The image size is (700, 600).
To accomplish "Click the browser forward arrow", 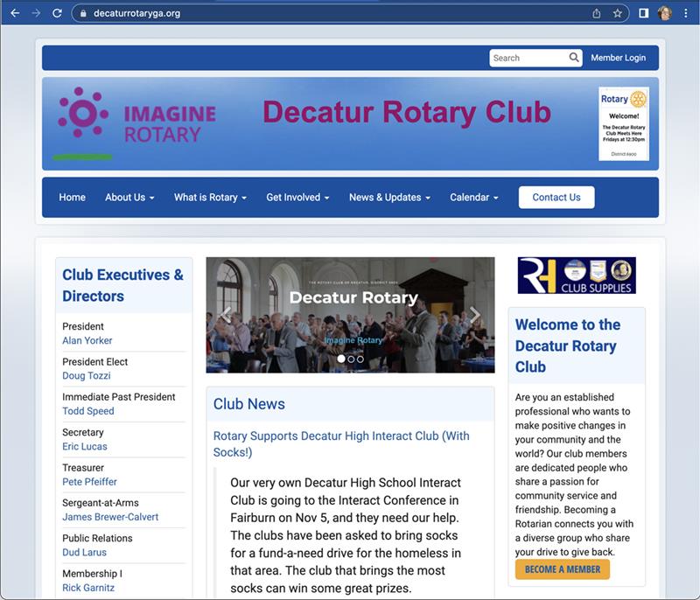I will point(36,13).
